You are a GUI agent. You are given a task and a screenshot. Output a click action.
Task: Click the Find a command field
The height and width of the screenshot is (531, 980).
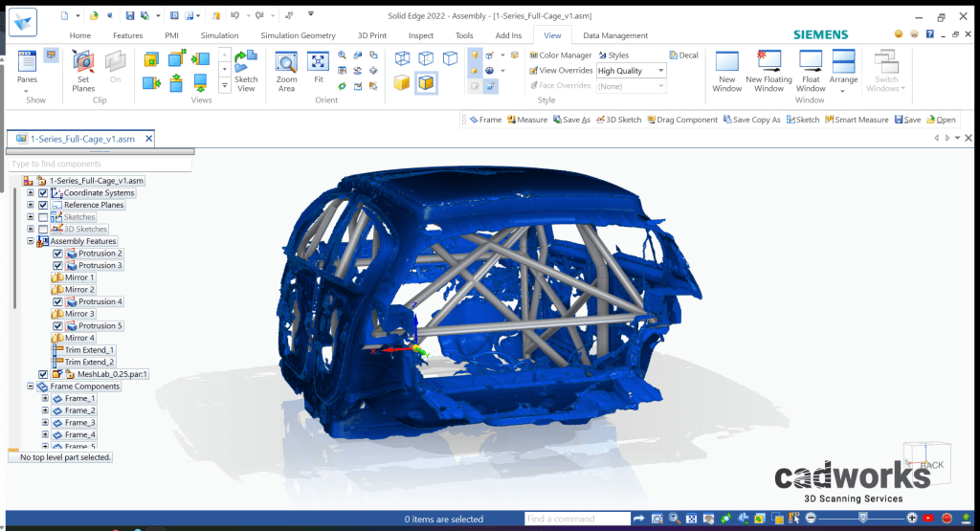[x=576, y=519]
